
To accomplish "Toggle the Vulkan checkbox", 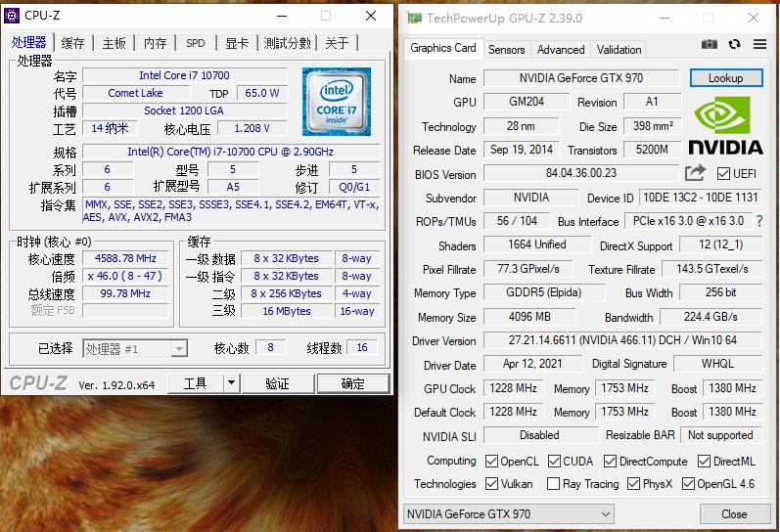I will click(491, 484).
